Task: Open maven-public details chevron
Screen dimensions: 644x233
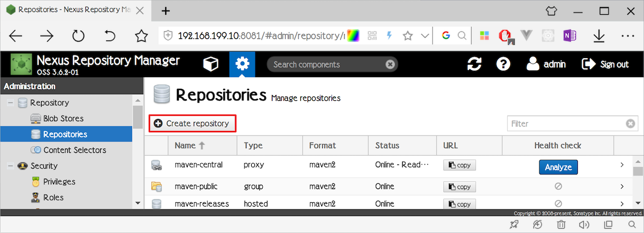Action: (622, 186)
